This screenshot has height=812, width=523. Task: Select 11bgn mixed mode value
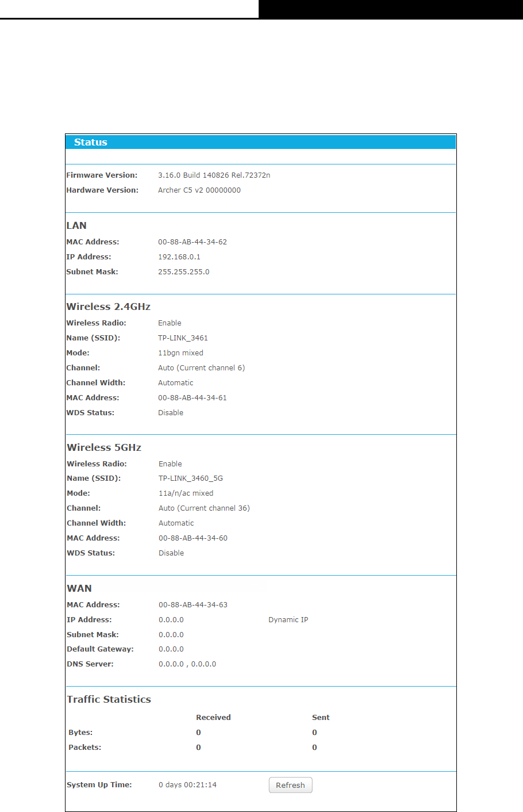[180, 353]
